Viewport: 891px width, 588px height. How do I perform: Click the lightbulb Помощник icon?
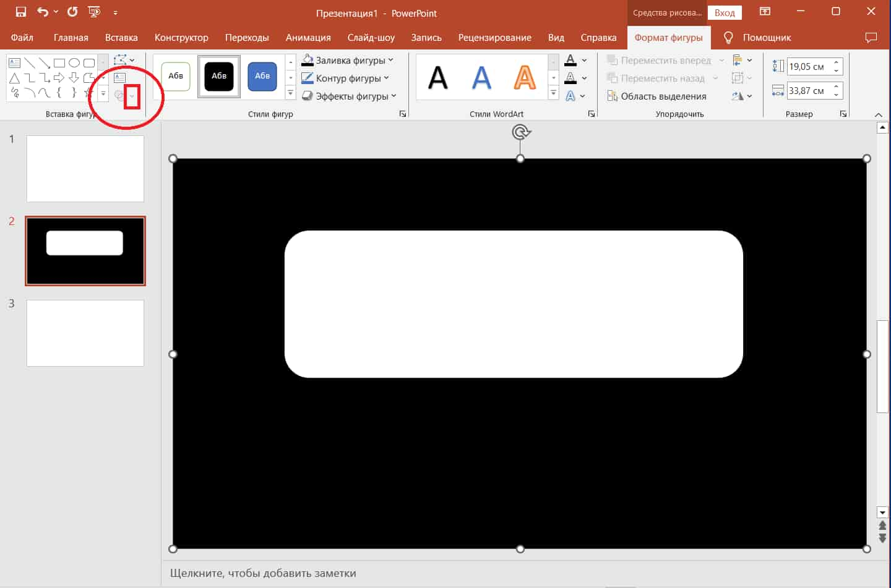point(728,38)
